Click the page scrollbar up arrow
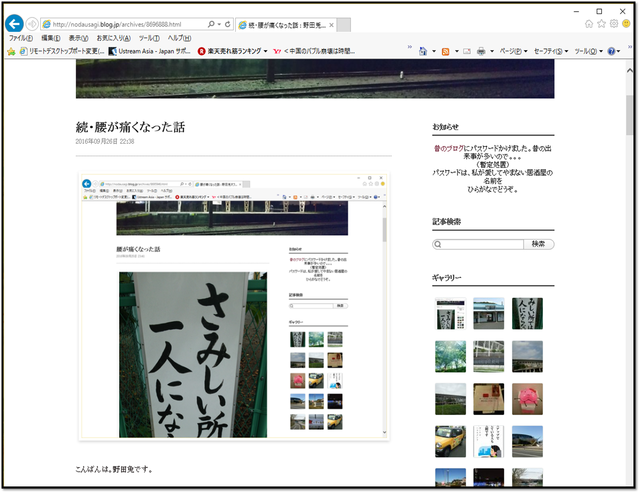This screenshot has width=640, height=493. pos(629,71)
